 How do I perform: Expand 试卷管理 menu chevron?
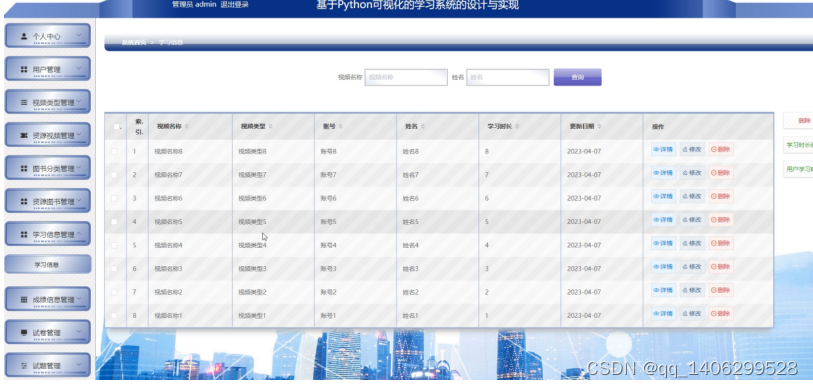pyautogui.click(x=79, y=331)
